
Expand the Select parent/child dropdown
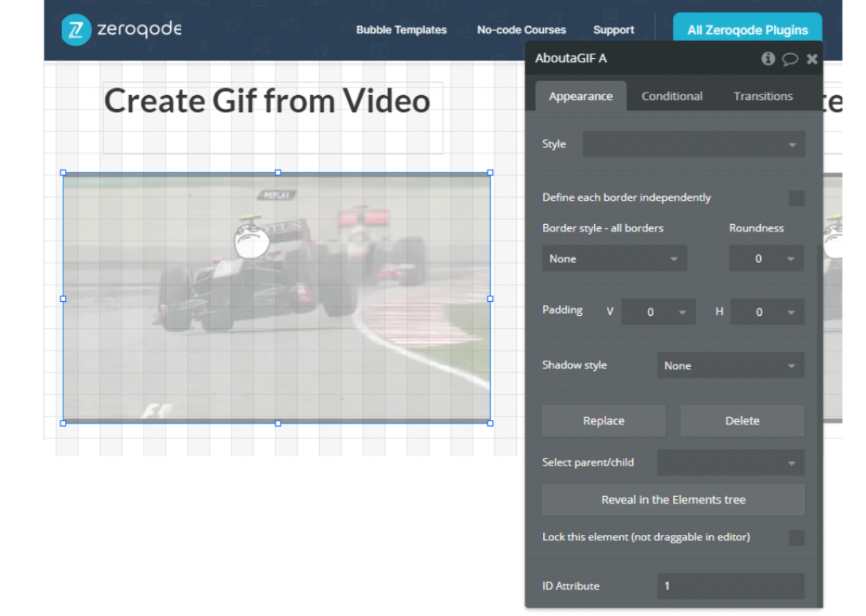(x=730, y=463)
